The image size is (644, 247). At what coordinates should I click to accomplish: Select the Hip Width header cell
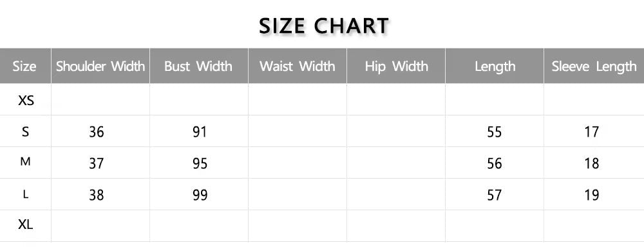pos(396,66)
